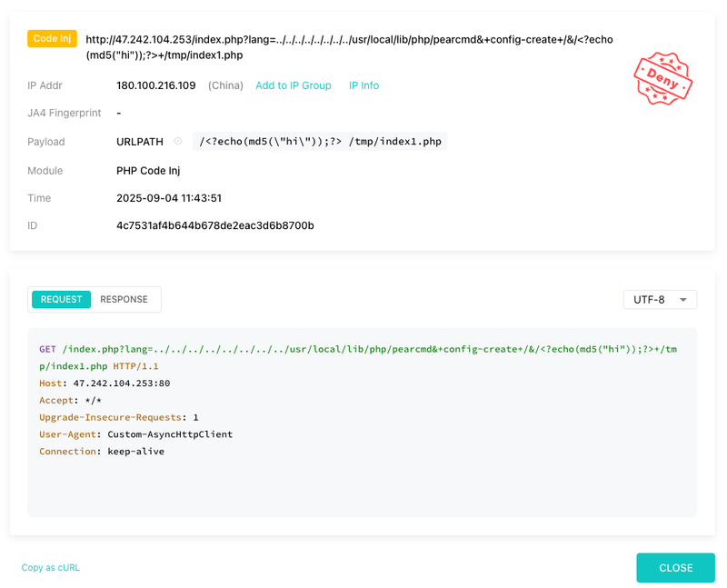Click the attack URL text at top
The height and width of the screenshot is (588, 727).
tap(349, 47)
